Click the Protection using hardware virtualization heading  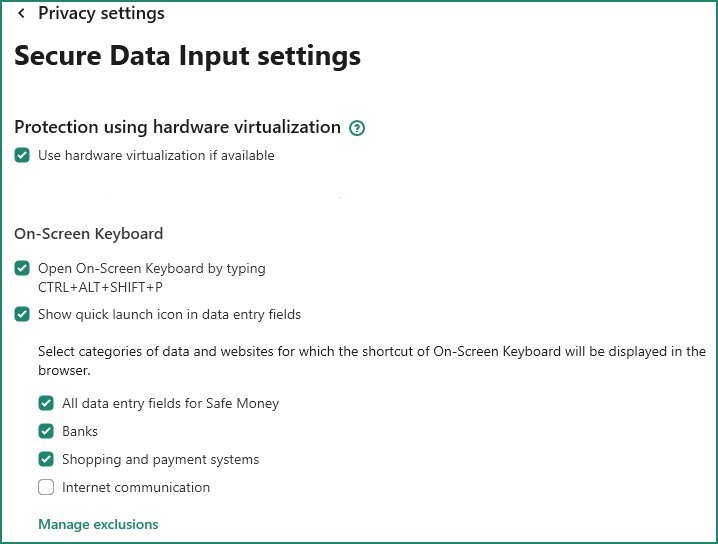[177, 127]
